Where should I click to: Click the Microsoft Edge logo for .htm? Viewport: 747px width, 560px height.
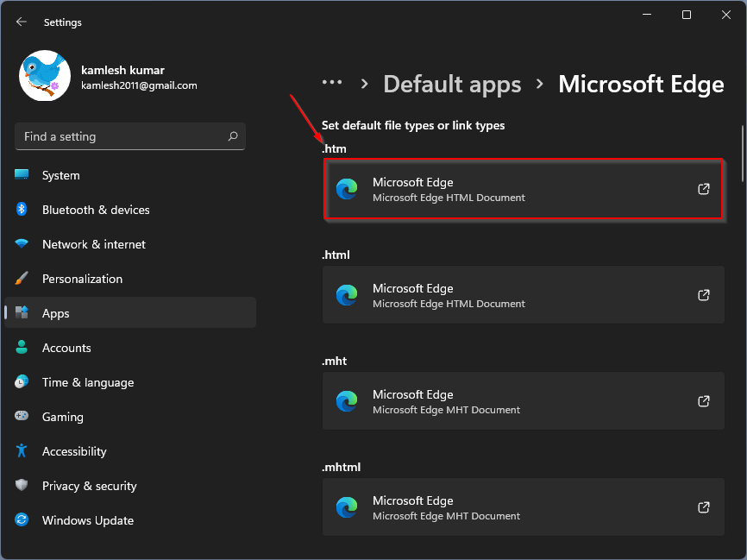(x=347, y=189)
